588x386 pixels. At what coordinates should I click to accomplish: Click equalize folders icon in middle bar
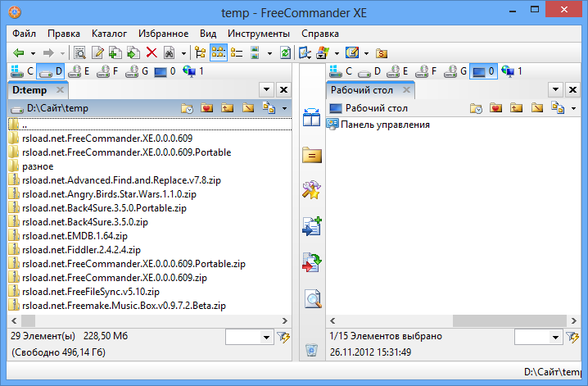coord(312,155)
